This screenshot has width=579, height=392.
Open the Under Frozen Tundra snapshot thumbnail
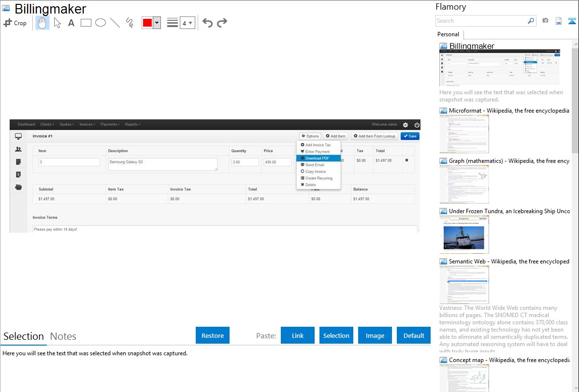(x=464, y=234)
